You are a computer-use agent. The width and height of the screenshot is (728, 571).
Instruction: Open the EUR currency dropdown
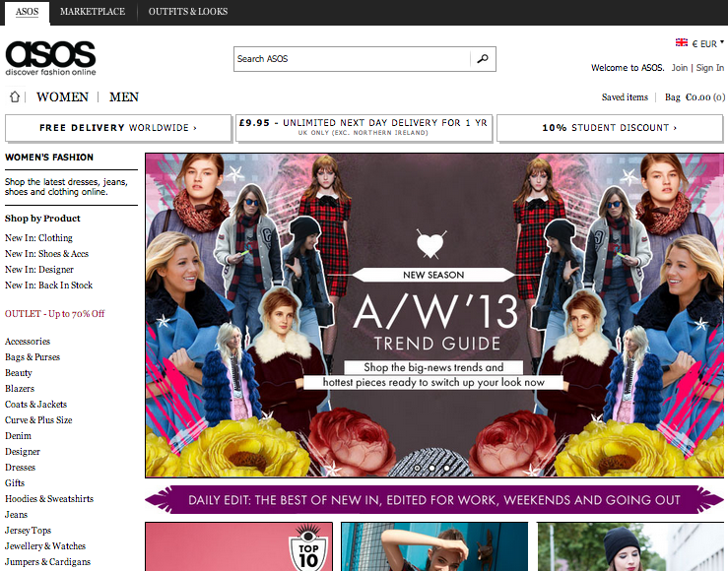[x=708, y=43]
